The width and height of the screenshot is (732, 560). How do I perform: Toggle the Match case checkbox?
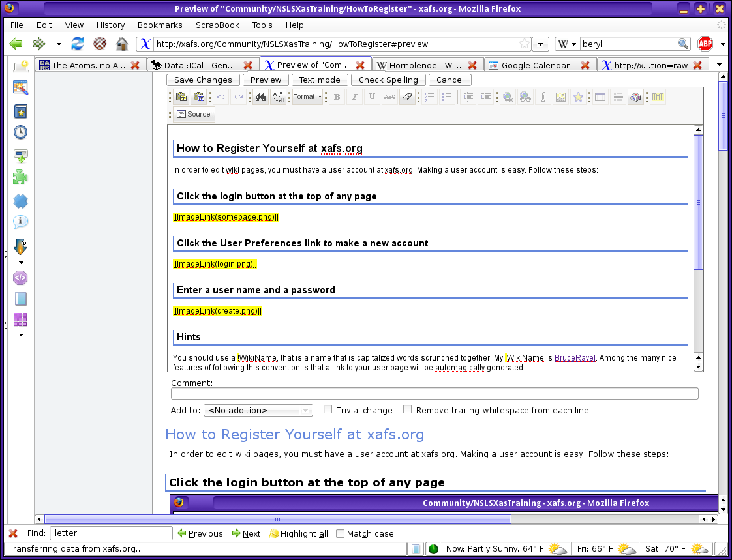point(340,533)
